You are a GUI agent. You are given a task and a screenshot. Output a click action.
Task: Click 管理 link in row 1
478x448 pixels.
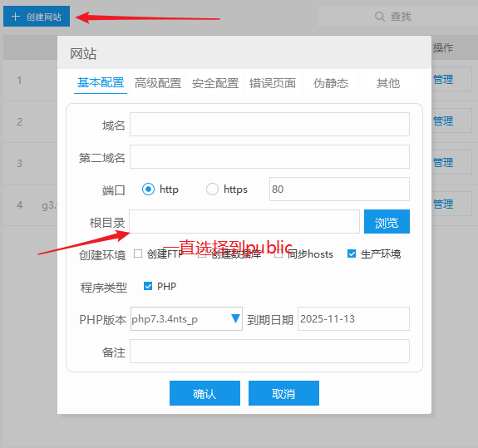(x=443, y=80)
